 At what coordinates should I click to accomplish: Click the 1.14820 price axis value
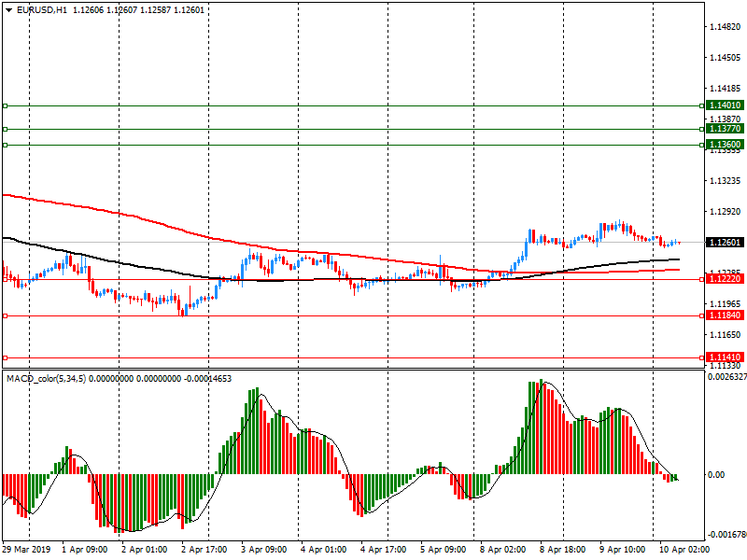[726, 27]
